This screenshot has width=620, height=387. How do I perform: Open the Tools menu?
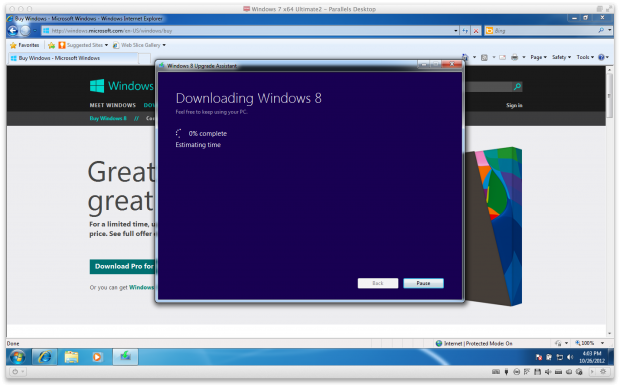click(x=585, y=57)
